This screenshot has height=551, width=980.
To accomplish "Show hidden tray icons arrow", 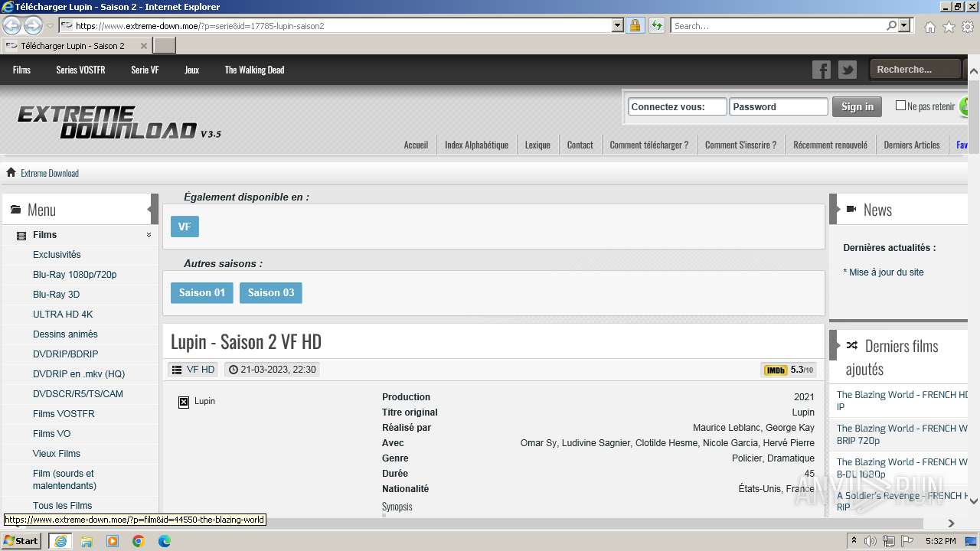I will point(854,541).
